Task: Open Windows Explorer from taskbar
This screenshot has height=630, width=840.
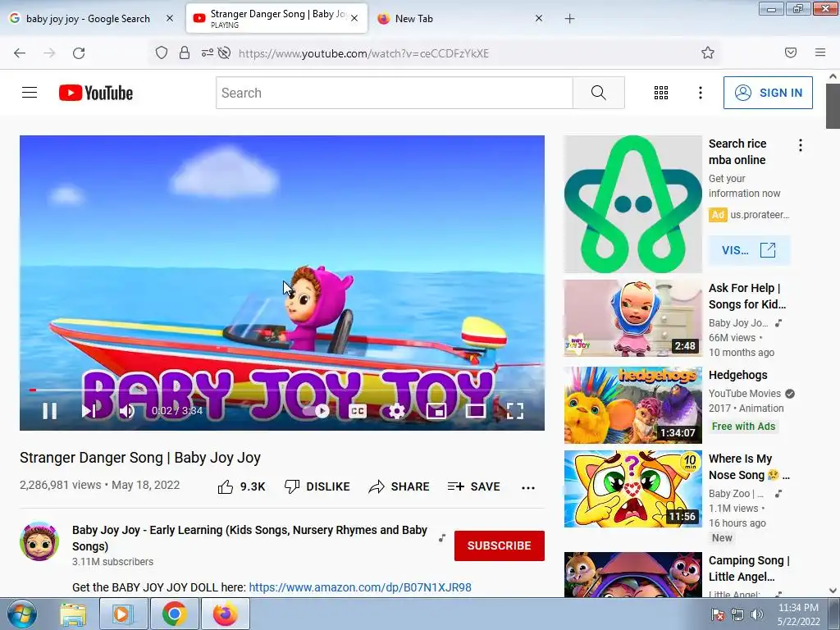Action: 73,614
